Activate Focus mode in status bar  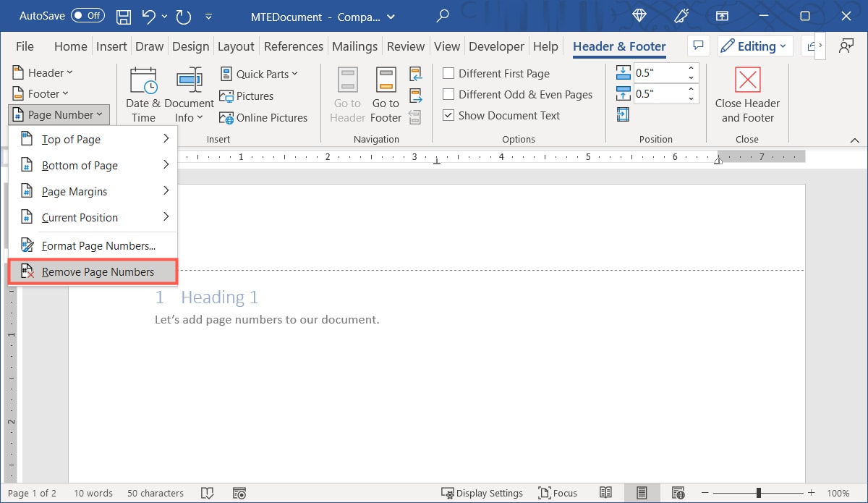(558, 493)
